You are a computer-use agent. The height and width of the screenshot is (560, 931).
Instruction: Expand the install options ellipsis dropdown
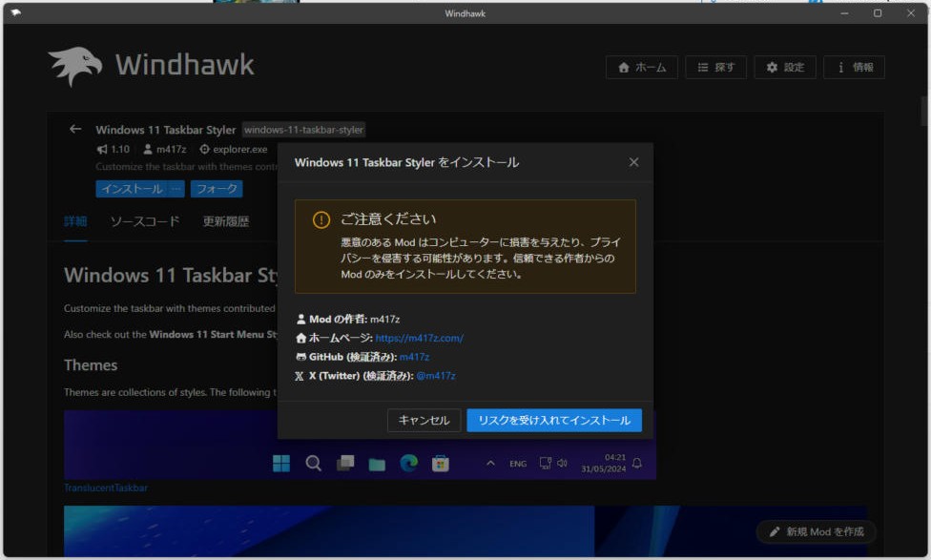pos(176,189)
